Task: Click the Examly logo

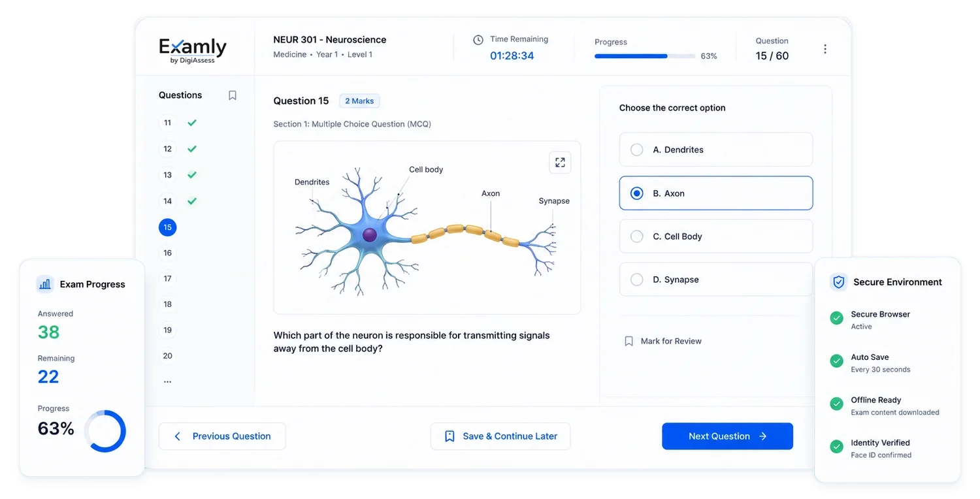Action: 193,50
